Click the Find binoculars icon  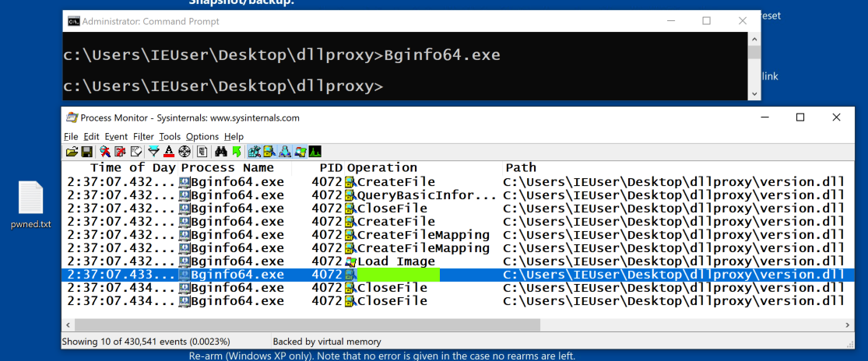click(221, 152)
